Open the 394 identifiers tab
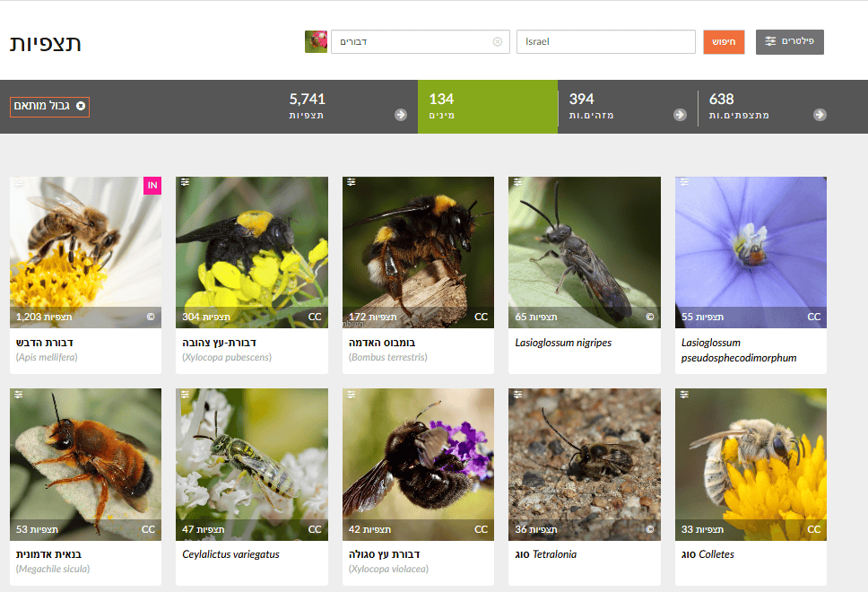This screenshot has height=592, width=868. tap(627, 107)
